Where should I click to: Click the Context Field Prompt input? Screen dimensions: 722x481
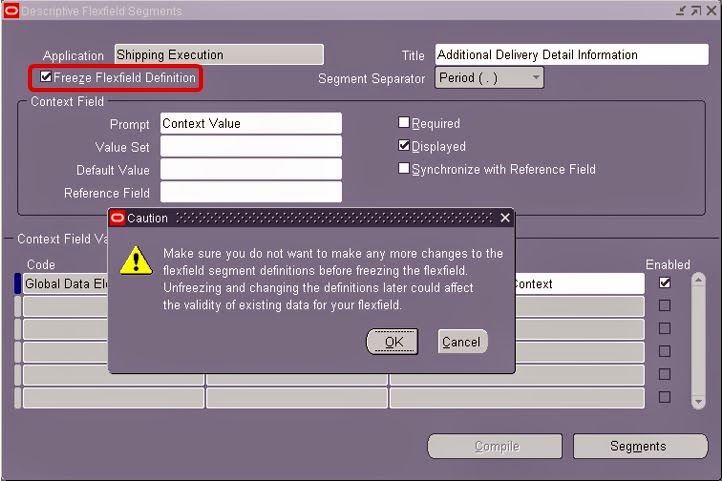(x=251, y=123)
